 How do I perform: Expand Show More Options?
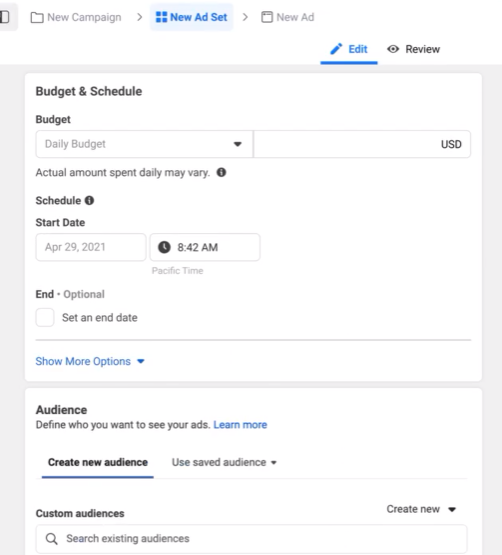coord(90,361)
